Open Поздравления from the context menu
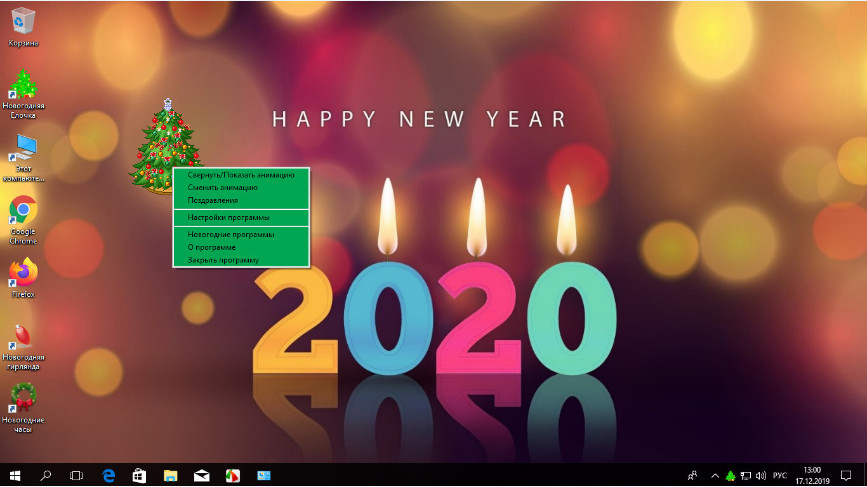This screenshot has height=487, width=867. [241, 200]
